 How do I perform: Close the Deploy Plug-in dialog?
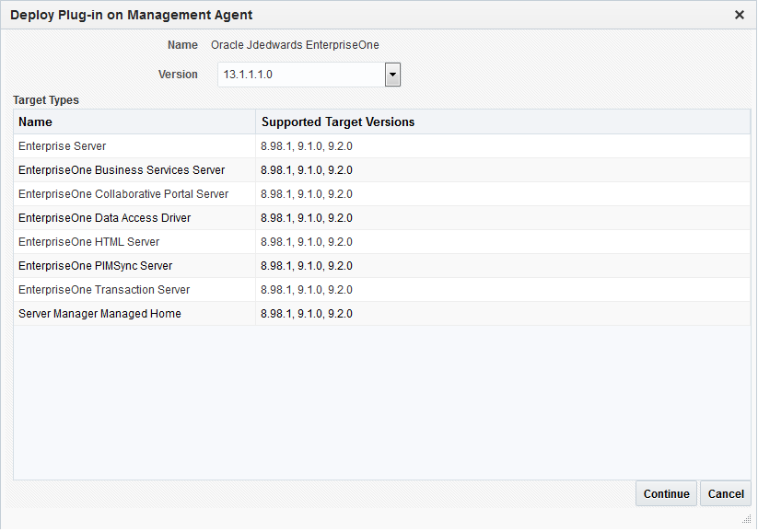pyautogui.click(x=740, y=15)
